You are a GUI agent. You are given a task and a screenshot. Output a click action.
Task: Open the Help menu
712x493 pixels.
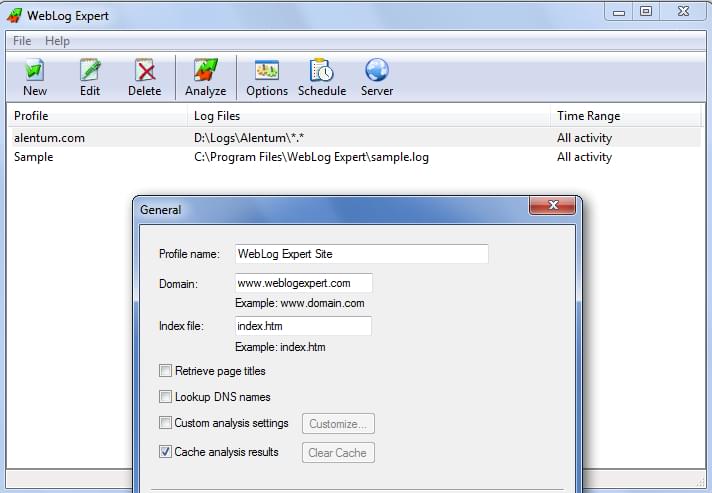pos(57,41)
